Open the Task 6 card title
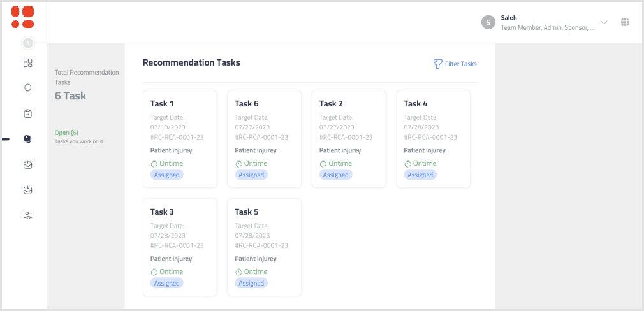644x311 pixels. click(246, 103)
